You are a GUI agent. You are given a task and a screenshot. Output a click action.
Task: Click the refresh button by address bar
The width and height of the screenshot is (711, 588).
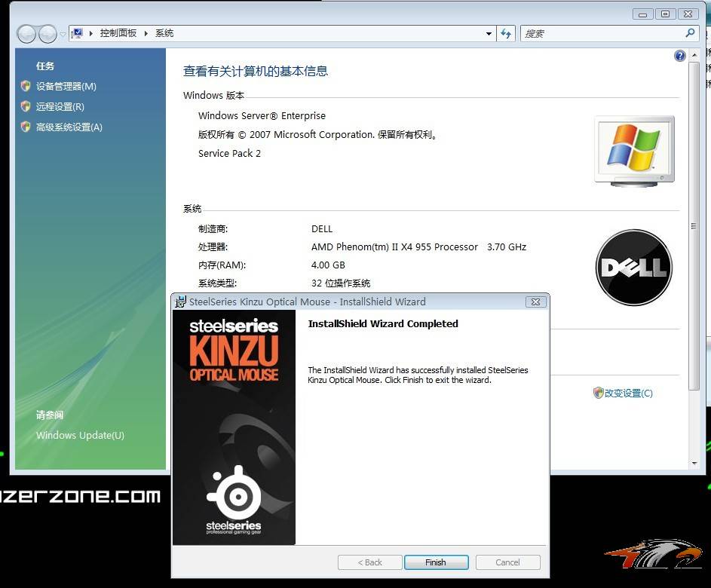(x=506, y=34)
